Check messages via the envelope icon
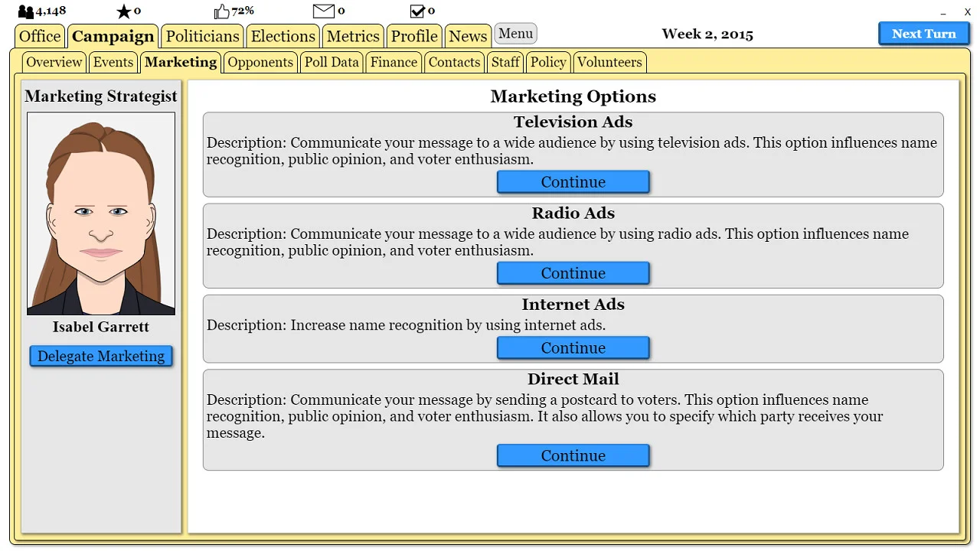Viewport: 980px width, 551px height. click(x=321, y=10)
